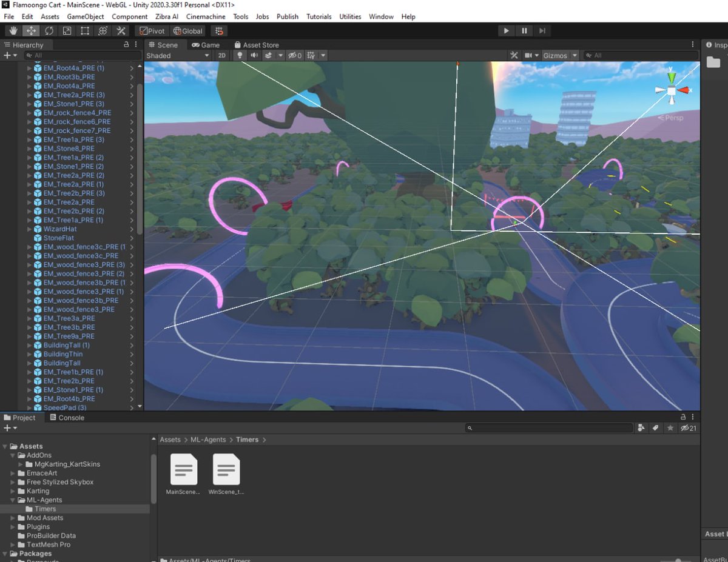Switch to the Asset Store tab

(255, 45)
